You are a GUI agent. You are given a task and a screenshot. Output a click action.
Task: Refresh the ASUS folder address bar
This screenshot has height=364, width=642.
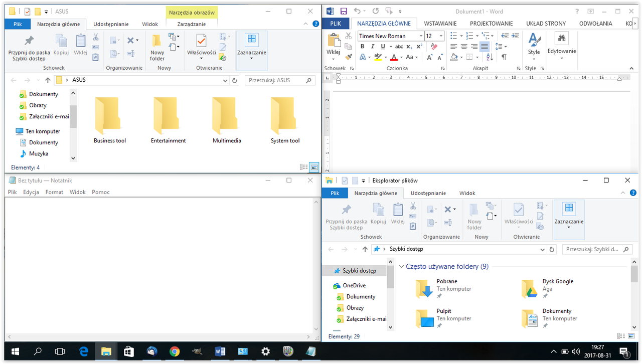pyautogui.click(x=234, y=80)
